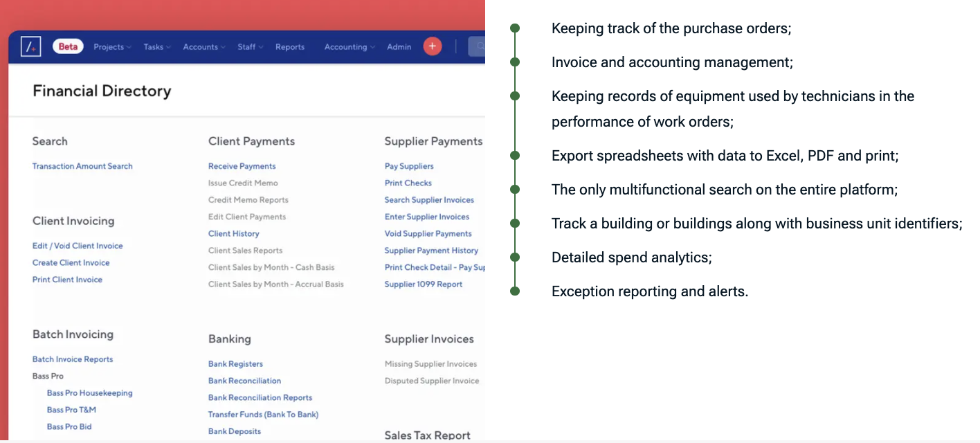Open the Tasks dropdown menu
Viewport: 980px width, 443px height.
coord(158,47)
